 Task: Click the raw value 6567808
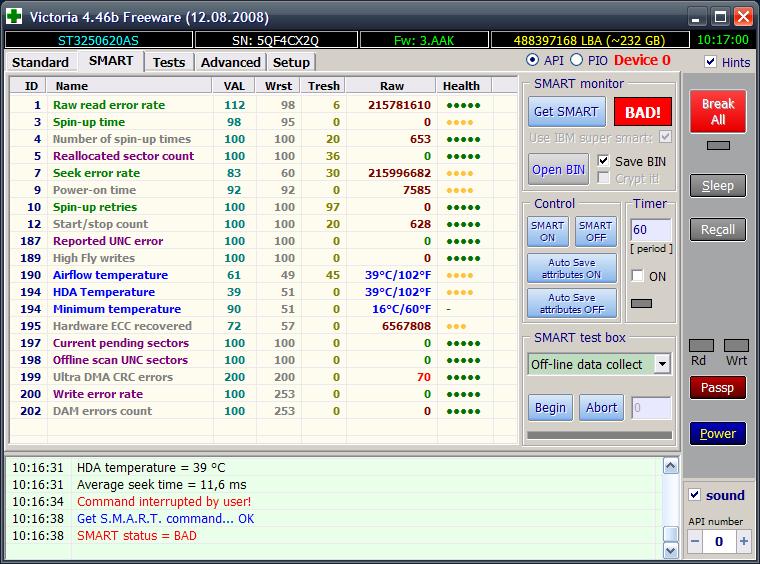point(406,326)
